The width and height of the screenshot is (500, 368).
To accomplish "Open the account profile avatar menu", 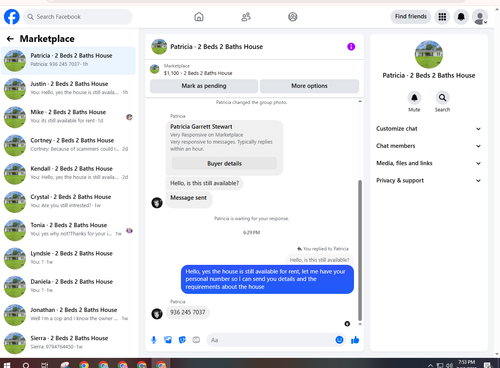I will (x=480, y=17).
